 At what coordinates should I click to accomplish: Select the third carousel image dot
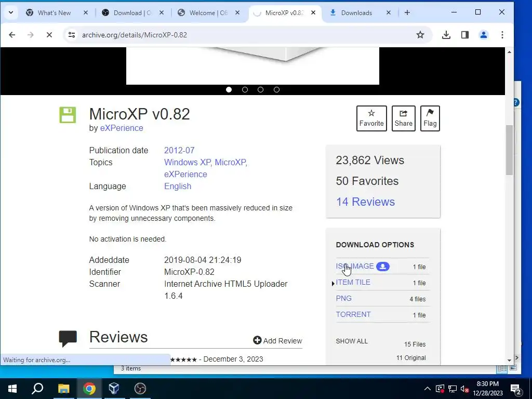click(261, 89)
